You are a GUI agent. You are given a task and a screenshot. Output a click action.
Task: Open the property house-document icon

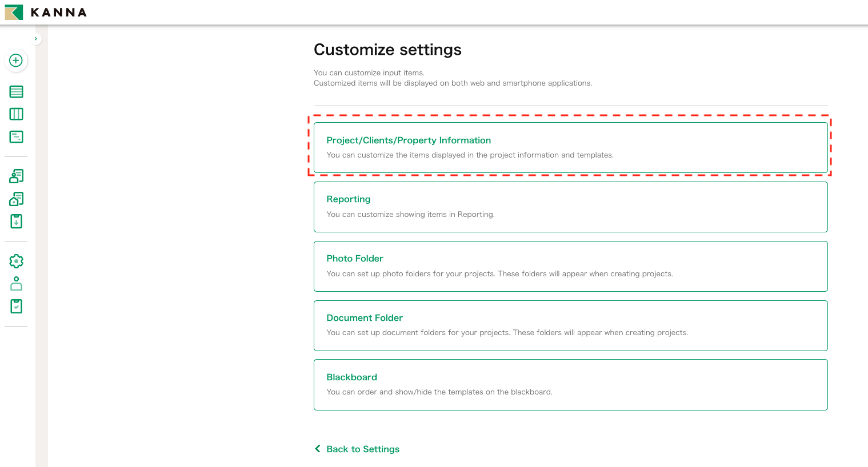[17, 199]
